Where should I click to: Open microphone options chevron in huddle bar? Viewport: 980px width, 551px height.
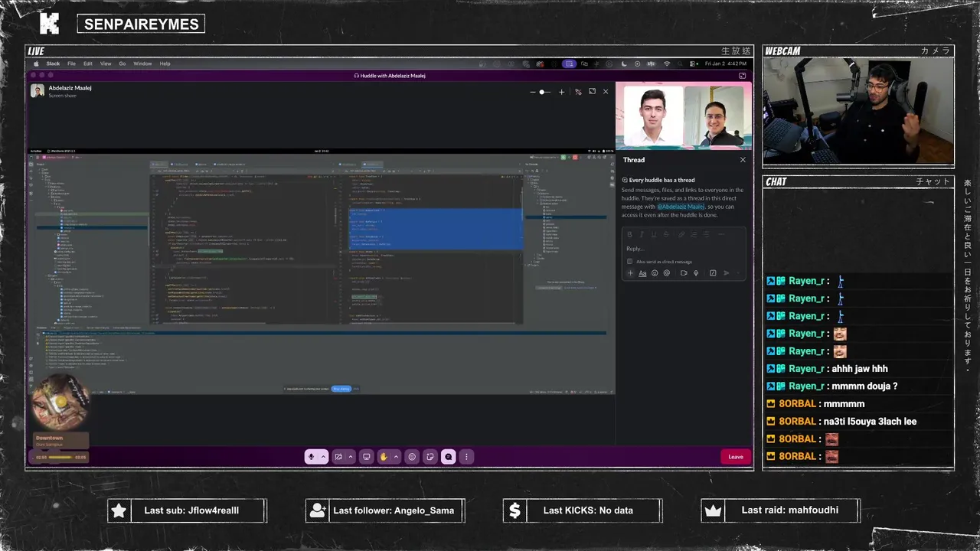point(323,457)
